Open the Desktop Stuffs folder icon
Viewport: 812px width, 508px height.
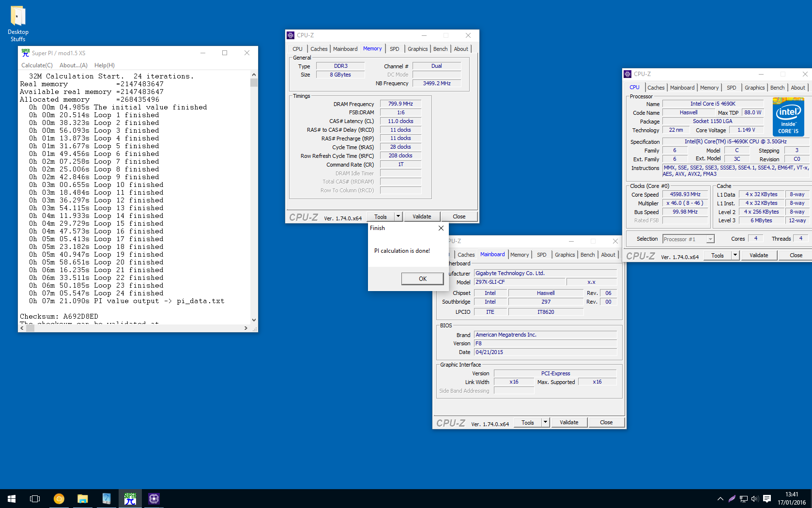coord(18,23)
